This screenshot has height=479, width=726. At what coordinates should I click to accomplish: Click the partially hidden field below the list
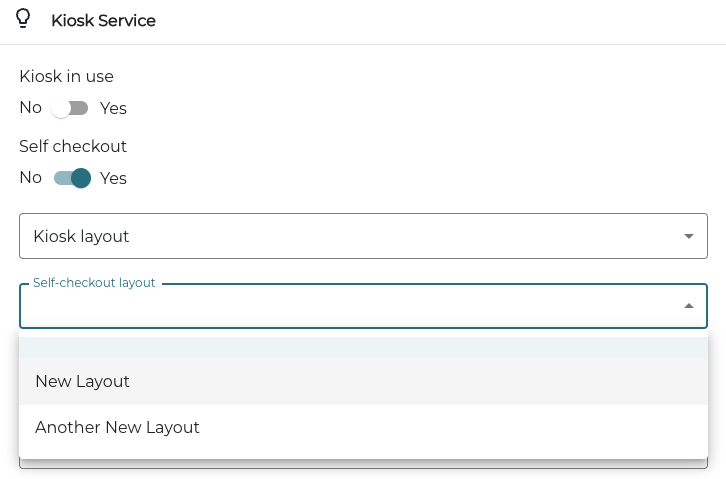coord(363,464)
